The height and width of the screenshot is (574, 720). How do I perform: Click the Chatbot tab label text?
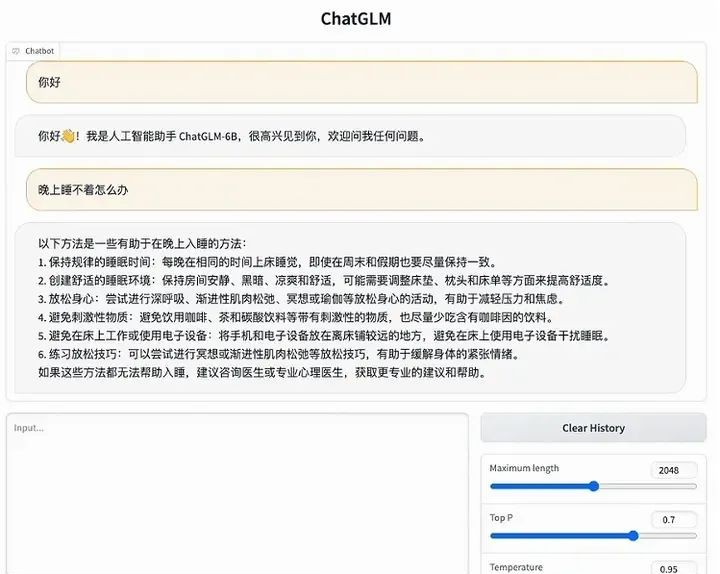pos(39,51)
